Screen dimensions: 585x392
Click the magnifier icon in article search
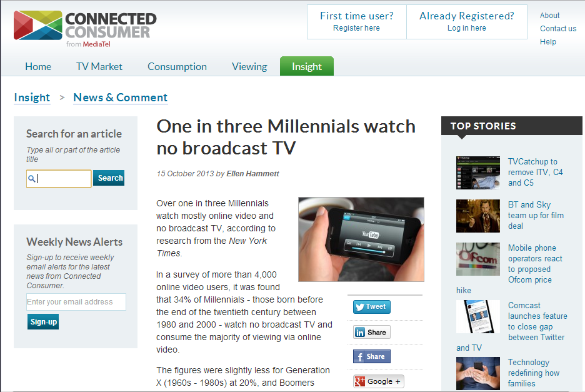(32, 179)
